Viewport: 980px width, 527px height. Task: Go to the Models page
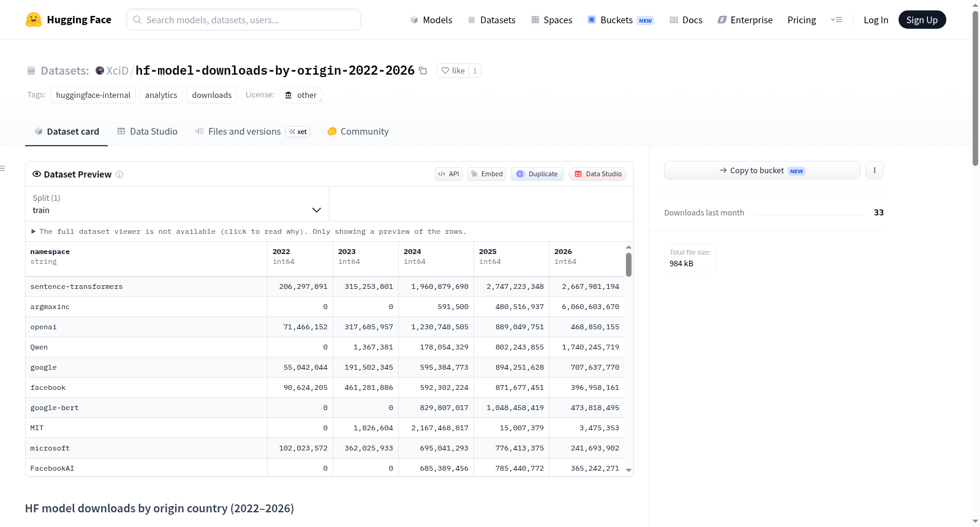(x=431, y=20)
